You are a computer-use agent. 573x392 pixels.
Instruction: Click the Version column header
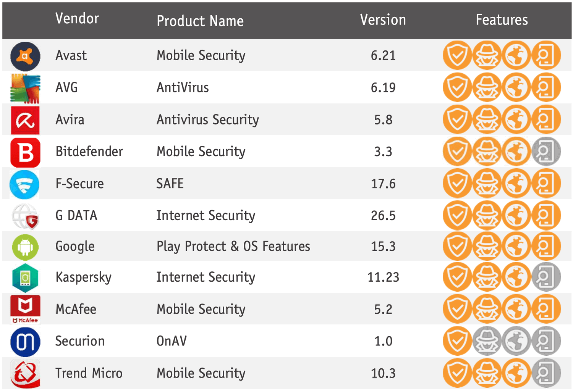tap(383, 20)
